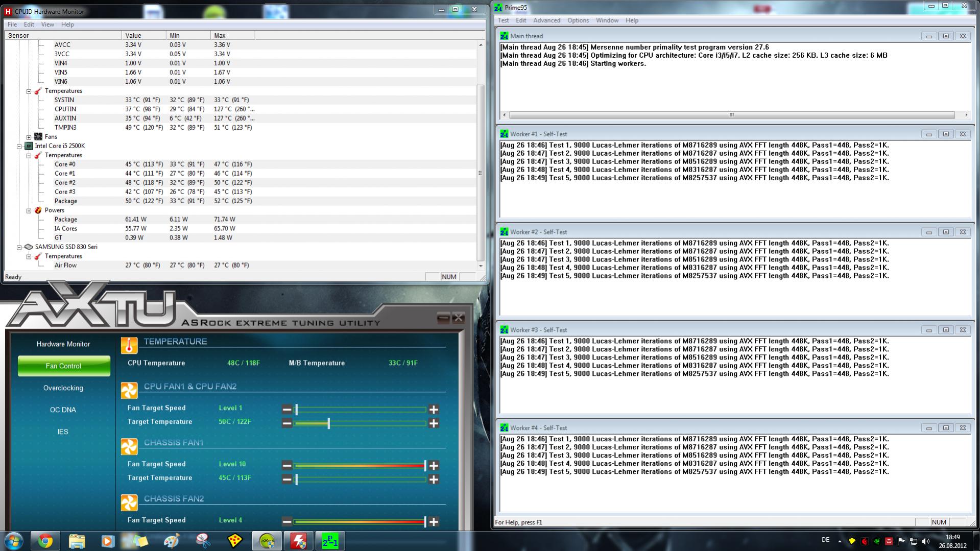Image resolution: width=980 pixels, height=551 pixels.
Task: Open the Advanced menu in Prime95
Action: [x=546, y=20]
